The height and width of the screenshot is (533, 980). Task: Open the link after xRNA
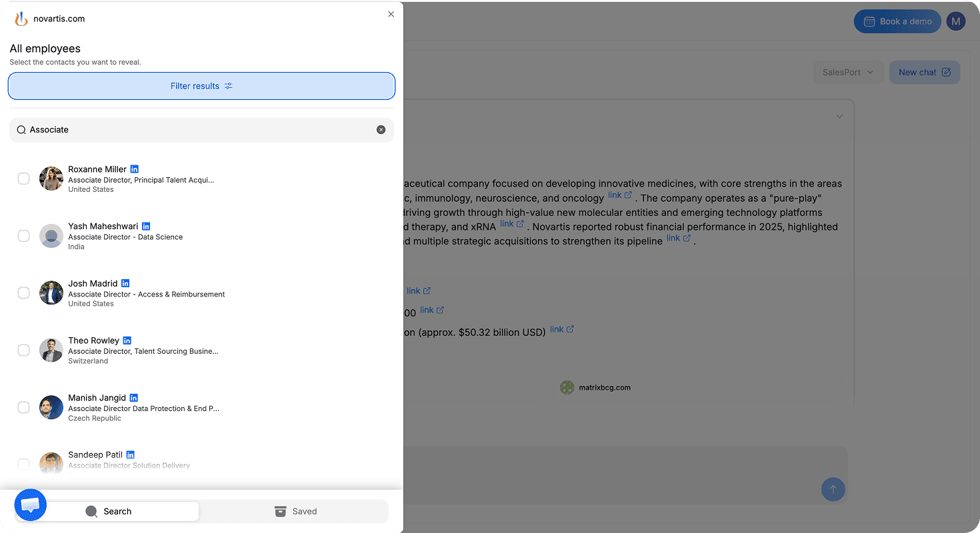tap(512, 225)
